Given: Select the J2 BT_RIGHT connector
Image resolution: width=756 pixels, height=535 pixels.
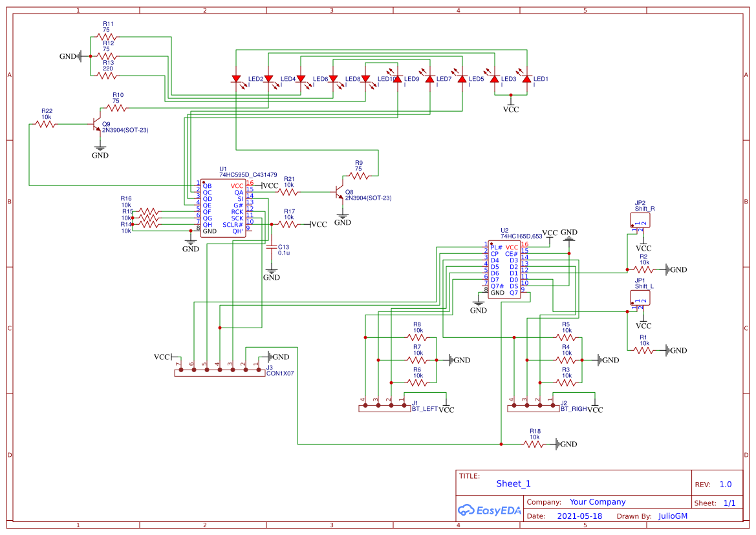Looking at the screenshot, I should (x=534, y=408).
